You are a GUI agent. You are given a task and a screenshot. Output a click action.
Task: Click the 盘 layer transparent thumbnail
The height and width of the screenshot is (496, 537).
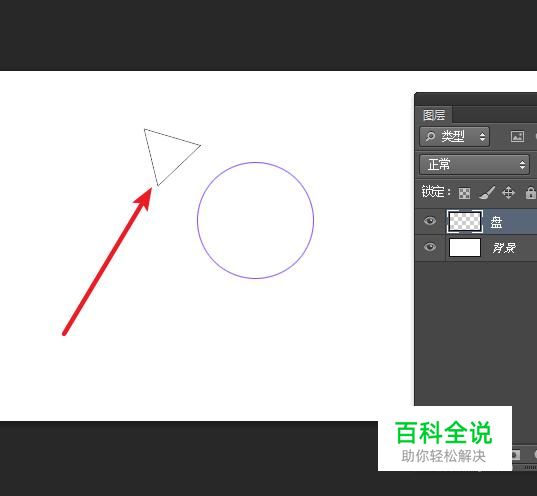465,222
